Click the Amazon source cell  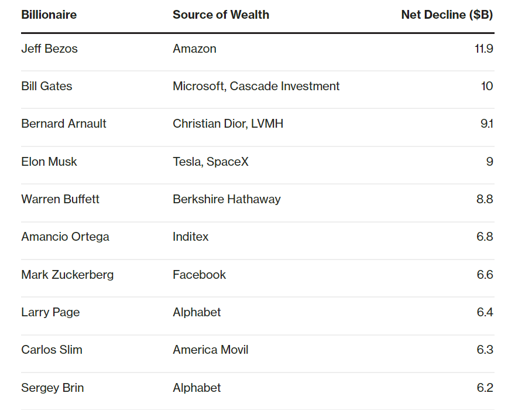coord(194,49)
